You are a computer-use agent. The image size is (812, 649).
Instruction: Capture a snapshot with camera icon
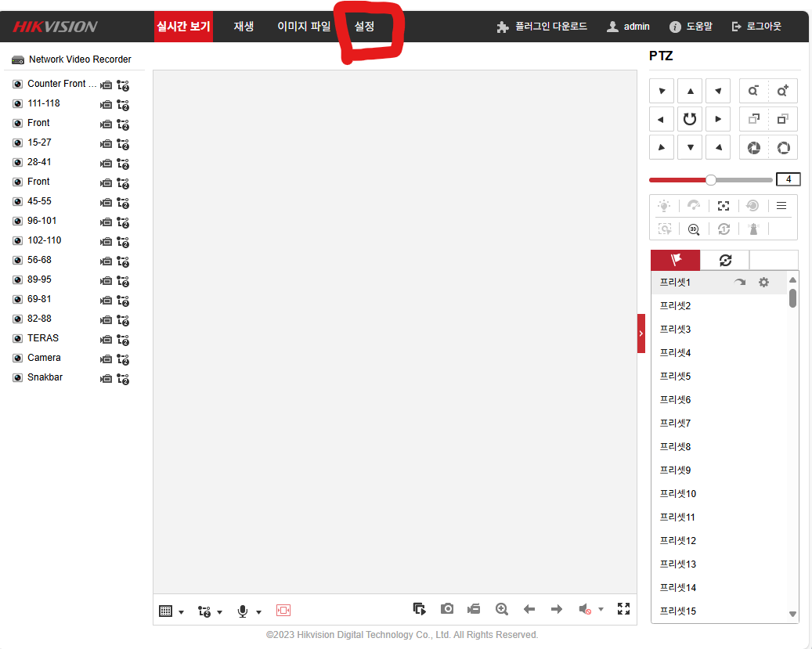(447, 608)
